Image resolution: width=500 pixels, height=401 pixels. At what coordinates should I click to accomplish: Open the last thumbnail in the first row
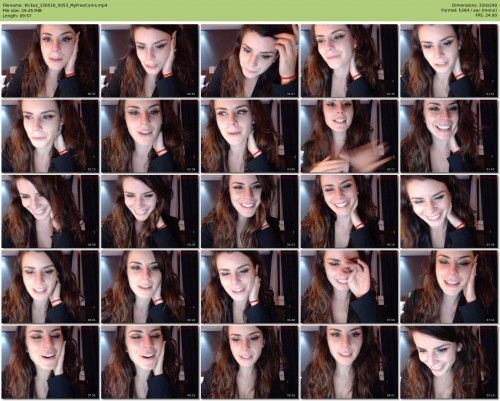(449, 61)
